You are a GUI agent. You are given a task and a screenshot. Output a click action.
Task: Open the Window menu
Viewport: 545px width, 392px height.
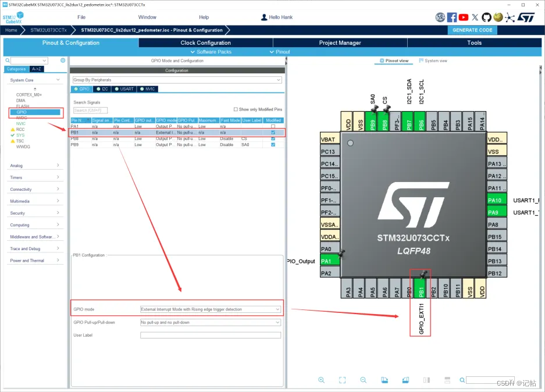[x=147, y=17]
